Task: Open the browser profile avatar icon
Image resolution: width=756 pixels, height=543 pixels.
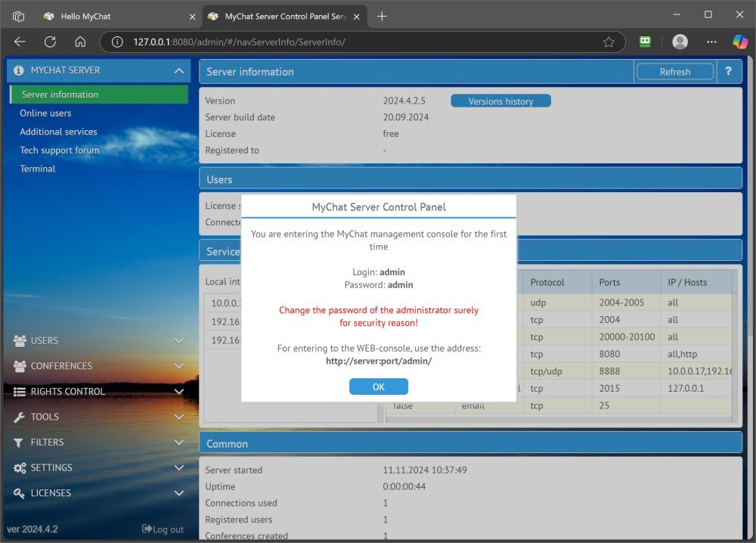Action: [680, 42]
